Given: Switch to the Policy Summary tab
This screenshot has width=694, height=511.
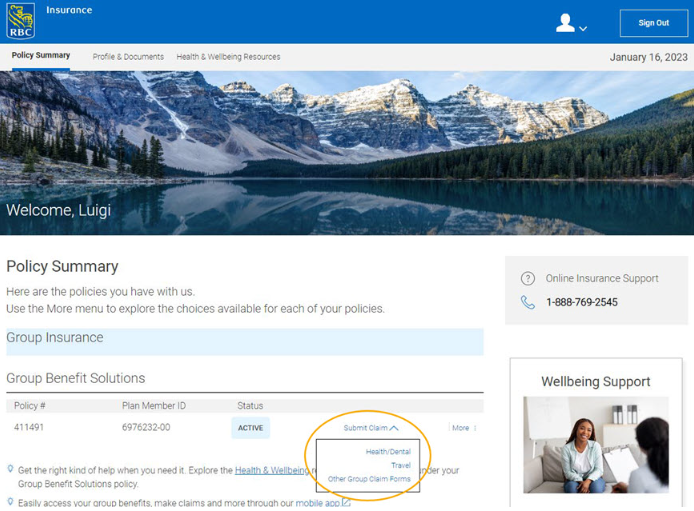Looking at the screenshot, I should click(41, 56).
